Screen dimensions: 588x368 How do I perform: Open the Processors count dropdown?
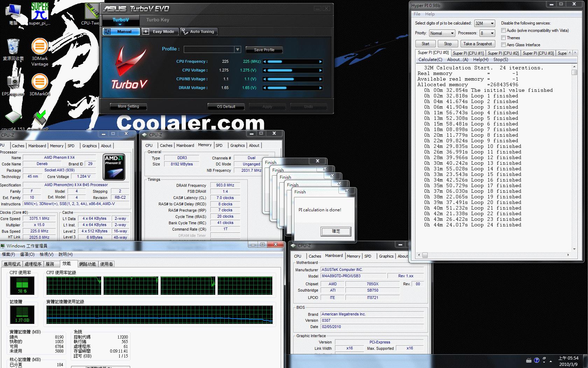point(487,33)
